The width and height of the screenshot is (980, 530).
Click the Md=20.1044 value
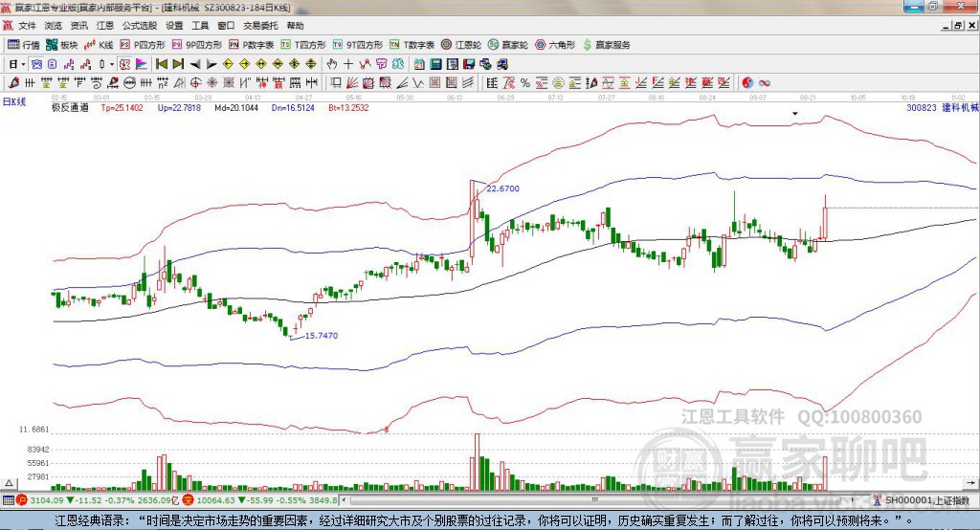(x=236, y=107)
